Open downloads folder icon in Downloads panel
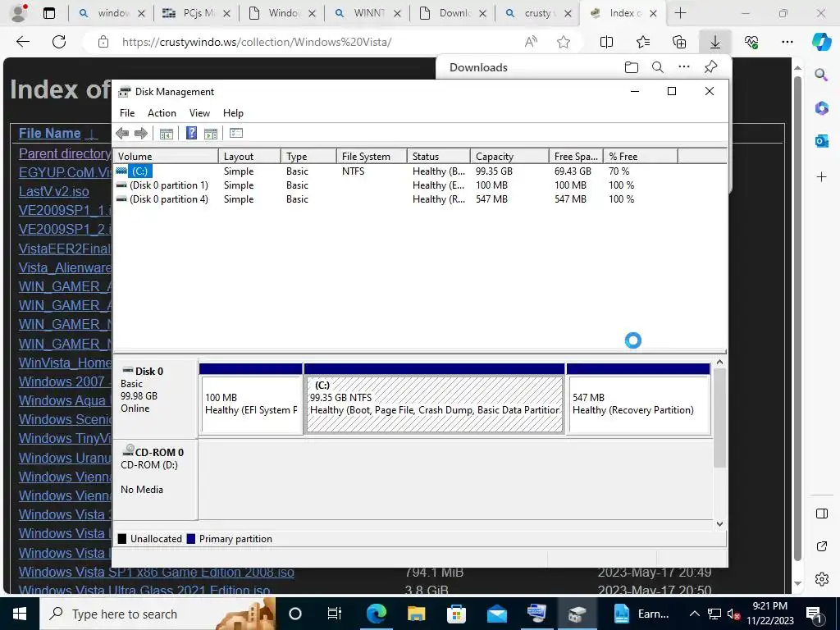840x630 pixels. point(632,67)
